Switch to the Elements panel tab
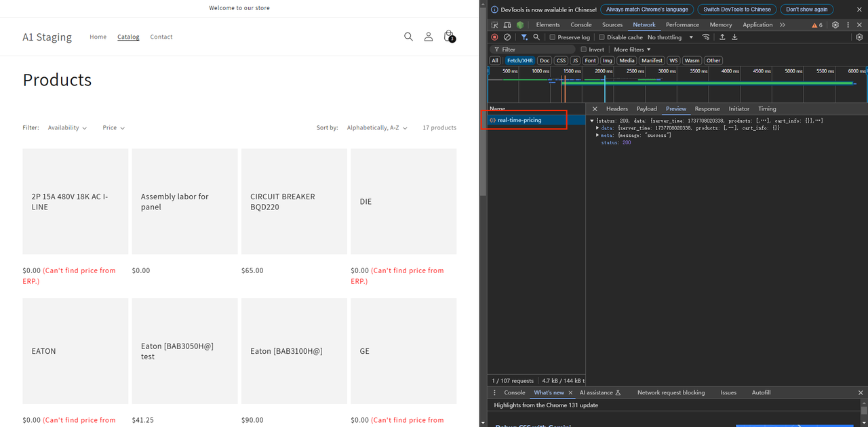The height and width of the screenshot is (427, 868). 548,25
